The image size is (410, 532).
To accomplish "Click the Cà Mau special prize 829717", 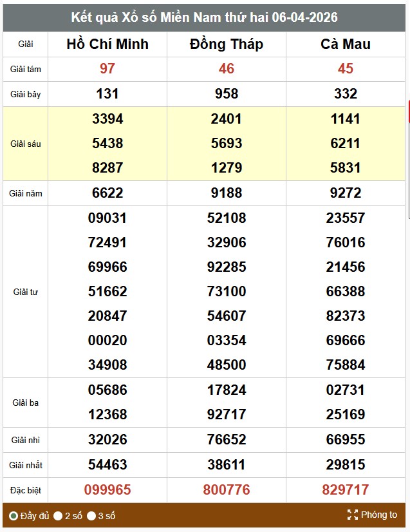I will pos(346,489).
